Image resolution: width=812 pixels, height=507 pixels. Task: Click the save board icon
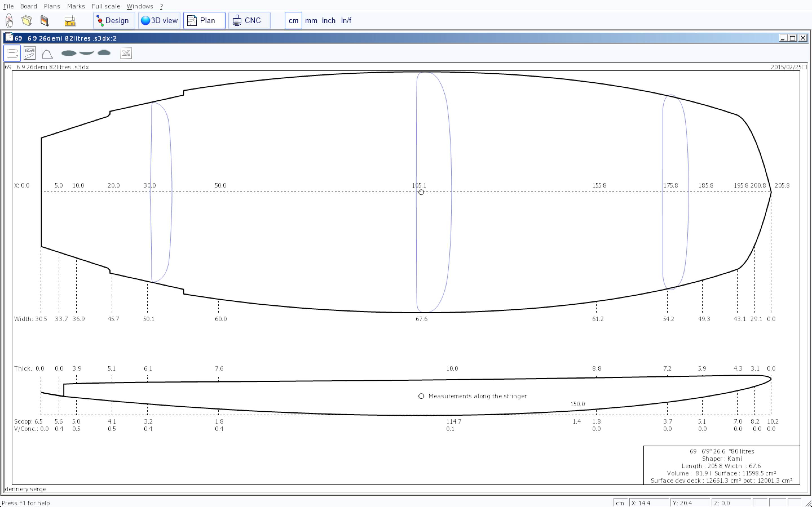[x=44, y=21]
